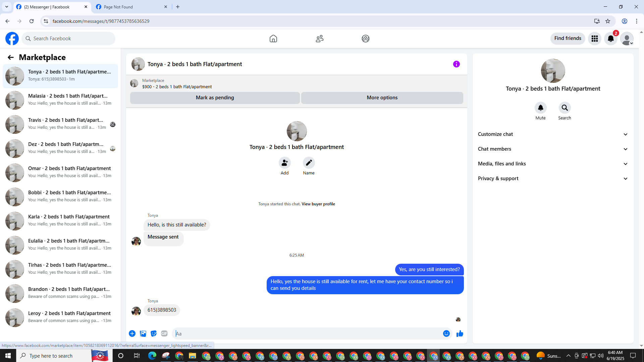Open a new browser tab

coord(178,7)
